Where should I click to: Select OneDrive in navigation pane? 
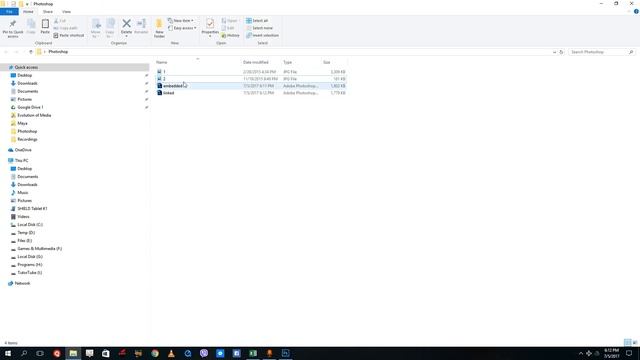(x=23, y=150)
